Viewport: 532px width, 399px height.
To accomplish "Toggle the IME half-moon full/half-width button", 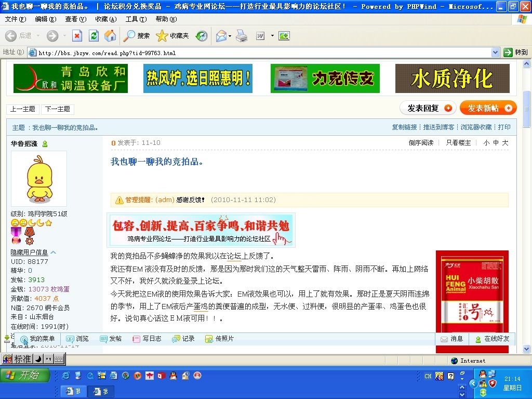I will pyautogui.click(x=38, y=359).
